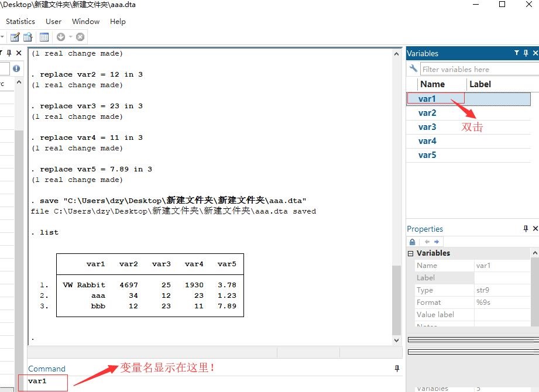Select var3 in the Variables list
This screenshot has width=539, height=392.
point(427,127)
